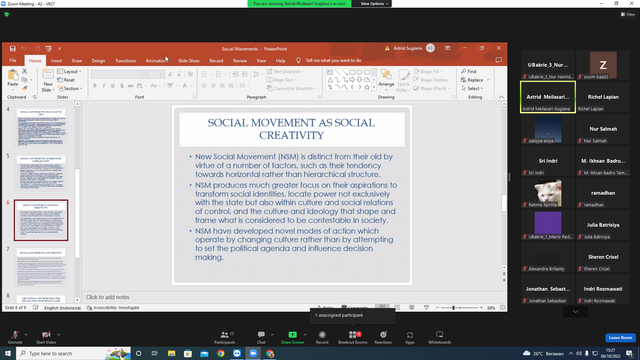Add a New Slide
The image size is (640, 360).
[x=48, y=80]
